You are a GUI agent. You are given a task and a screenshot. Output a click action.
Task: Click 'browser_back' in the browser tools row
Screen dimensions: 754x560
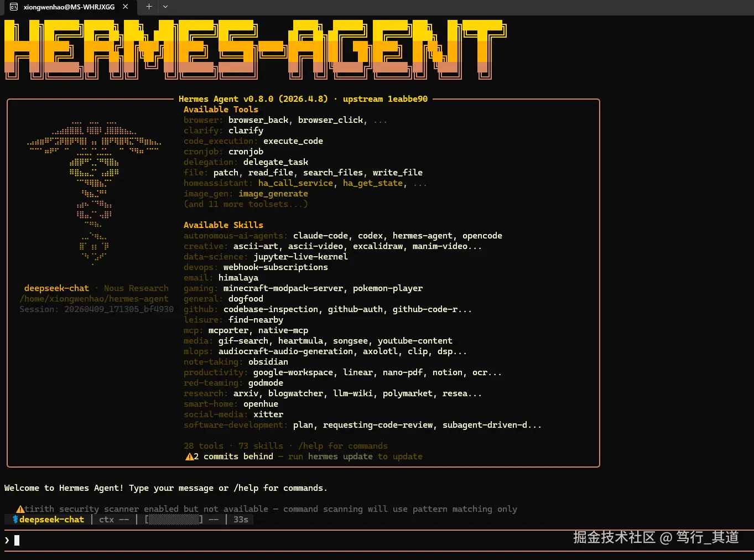click(x=258, y=120)
